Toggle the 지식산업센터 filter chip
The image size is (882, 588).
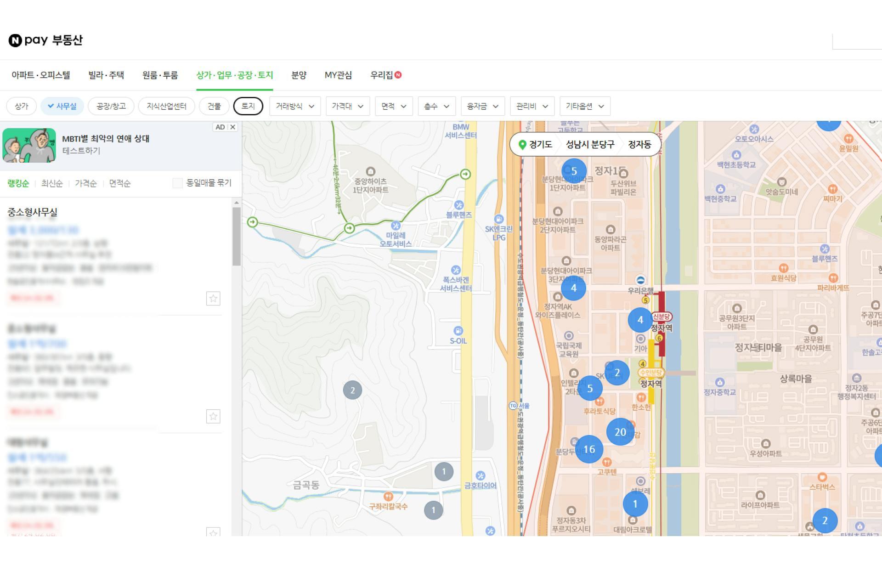(x=166, y=106)
